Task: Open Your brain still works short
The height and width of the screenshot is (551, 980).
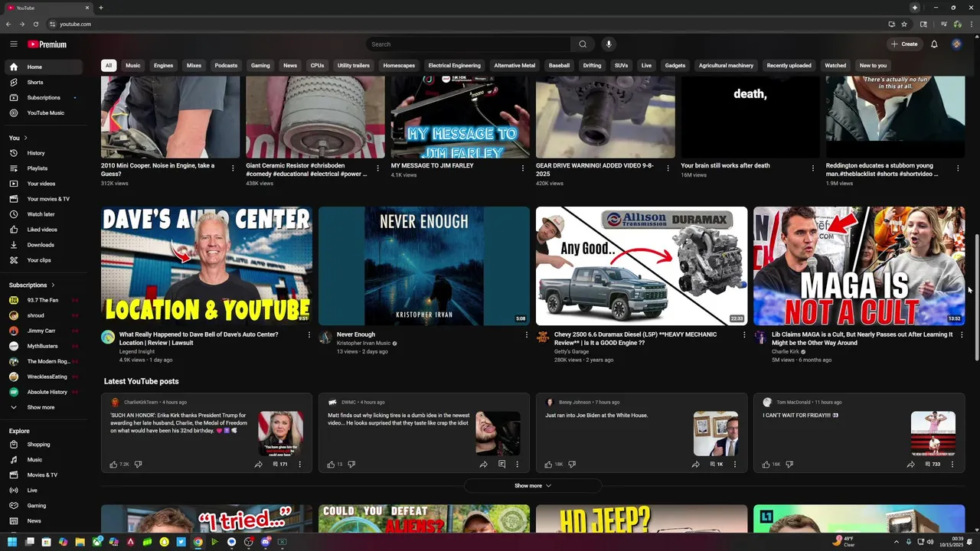Action: point(725,165)
